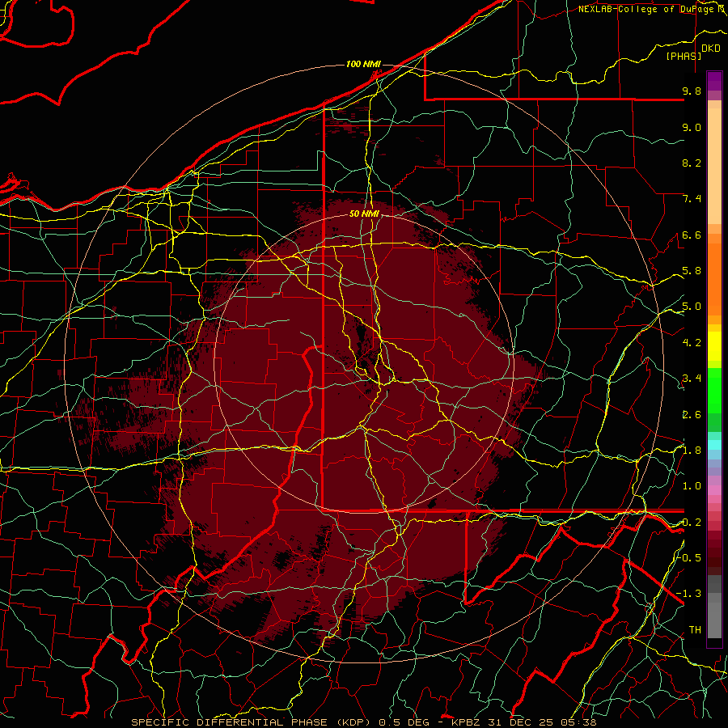Click the 3.4 color scale value
The width and height of the screenshot is (728, 728).
(x=692, y=379)
